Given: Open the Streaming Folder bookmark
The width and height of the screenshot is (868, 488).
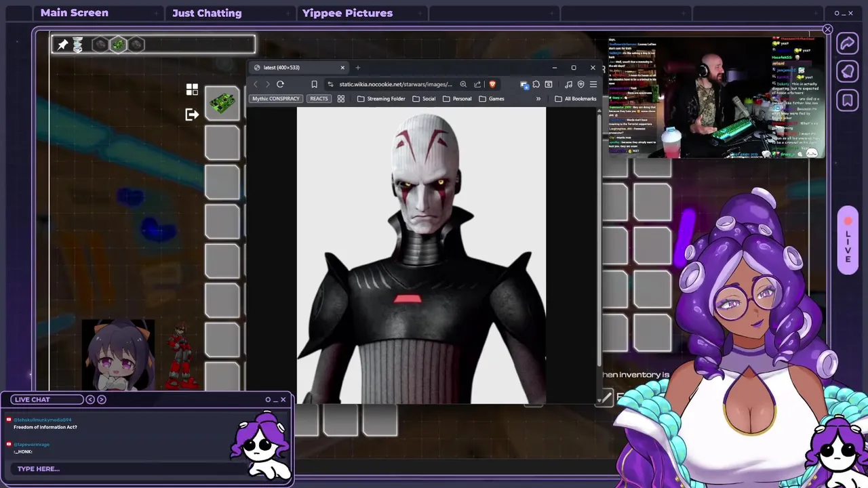Looking at the screenshot, I should [381, 99].
